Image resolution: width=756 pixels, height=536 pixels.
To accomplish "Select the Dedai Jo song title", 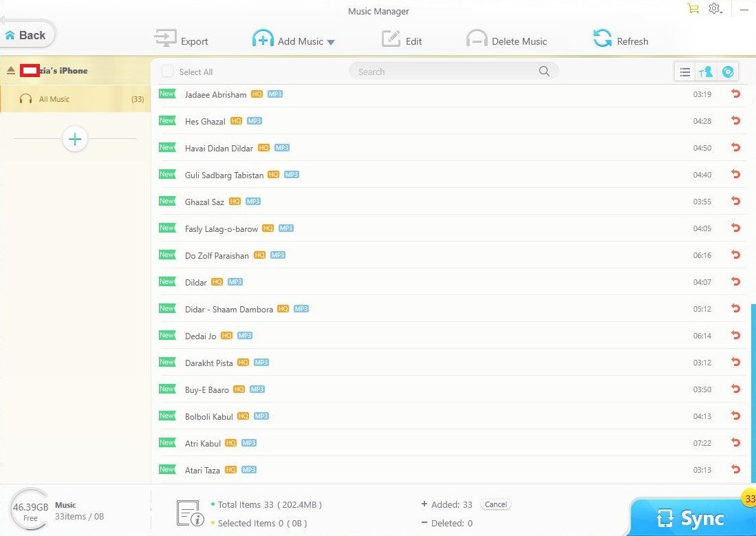I will [x=201, y=336].
